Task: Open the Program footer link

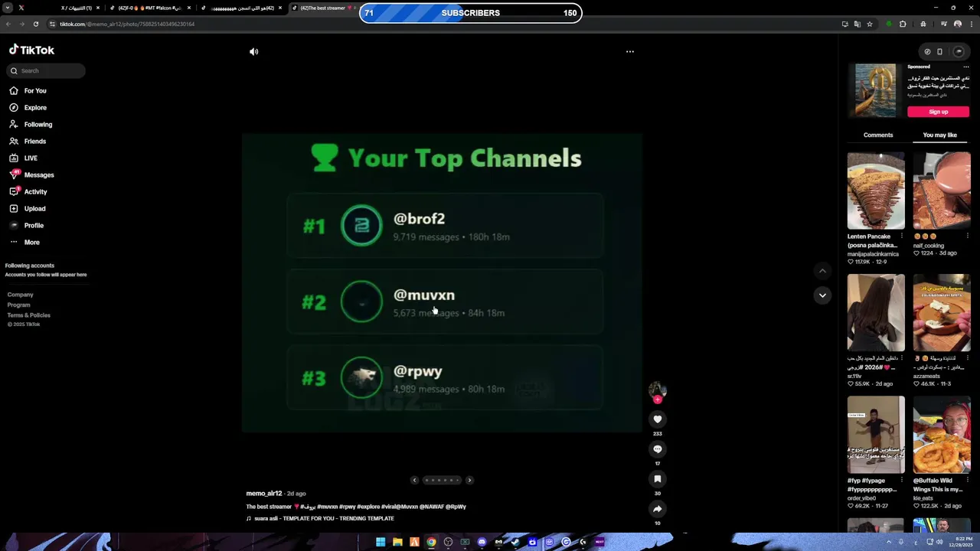Action: pyautogui.click(x=19, y=305)
